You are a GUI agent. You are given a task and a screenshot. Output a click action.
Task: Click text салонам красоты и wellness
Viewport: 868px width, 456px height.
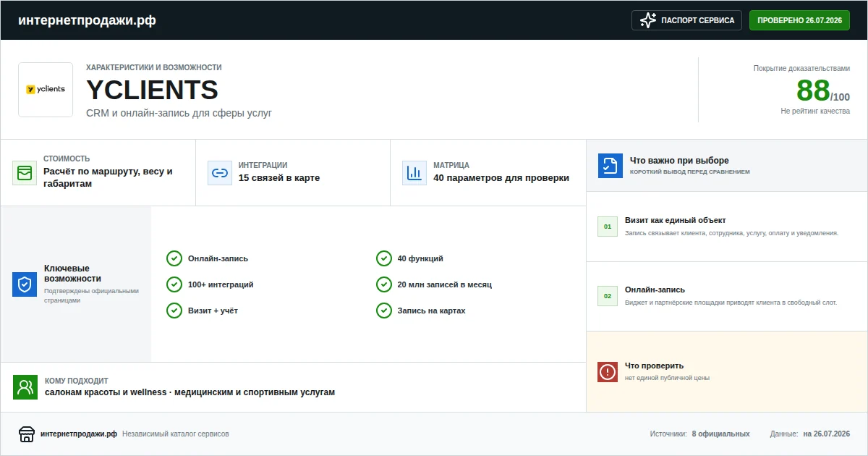point(106,392)
